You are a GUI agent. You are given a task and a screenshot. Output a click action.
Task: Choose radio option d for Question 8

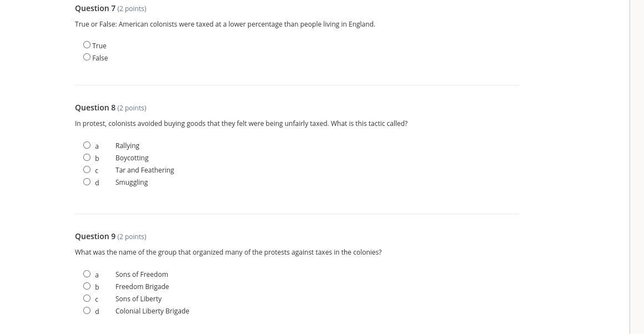(x=87, y=182)
